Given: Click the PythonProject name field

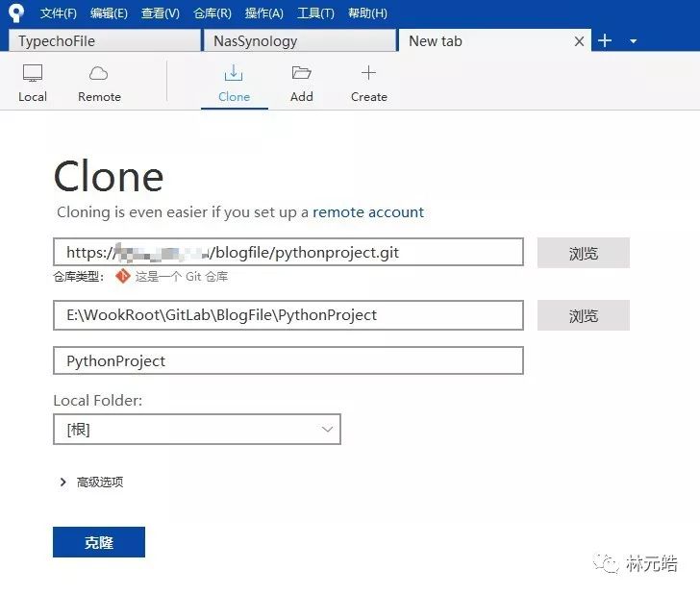Looking at the screenshot, I should tap(288, 360).
